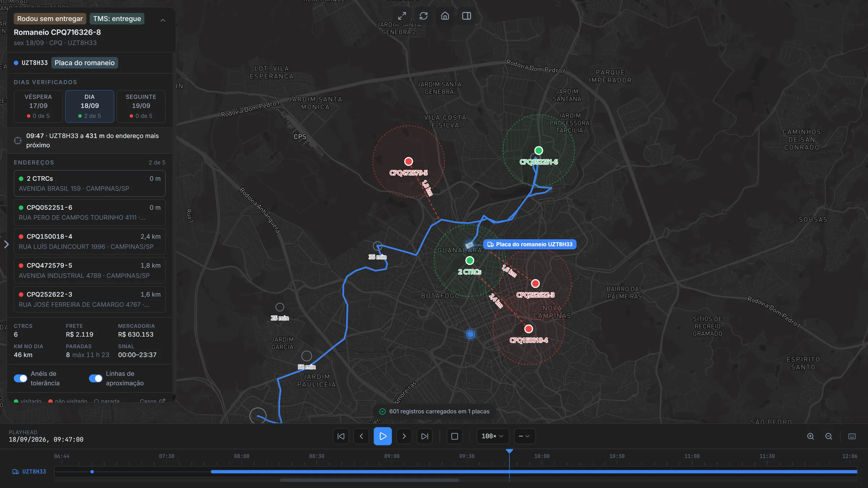
Task: Open keyboard shortcuts icon
Action: [x=852, y=436]
